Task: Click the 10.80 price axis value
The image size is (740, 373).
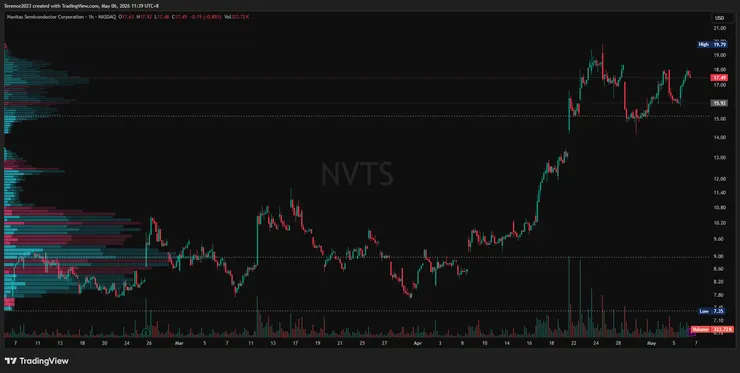Action: 720,207
